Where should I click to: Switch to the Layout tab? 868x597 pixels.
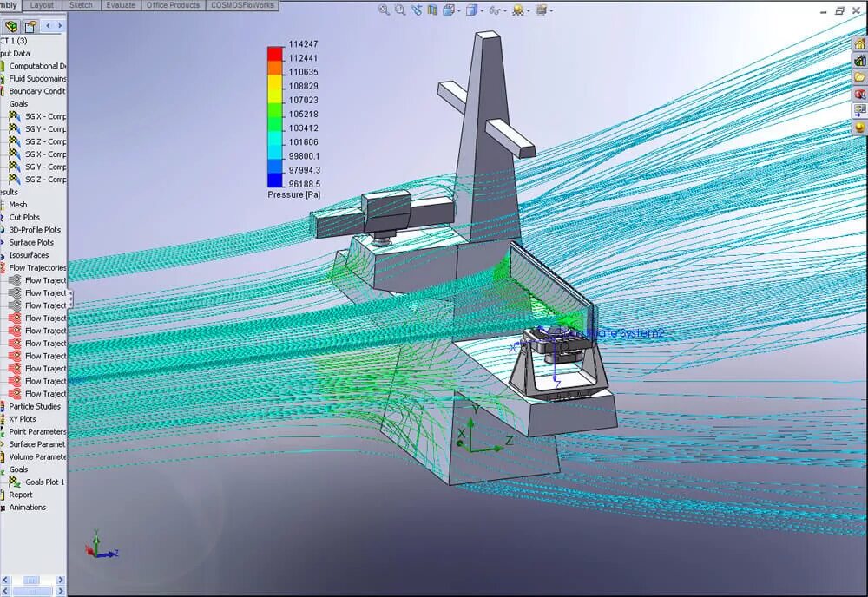pos(42,5)
